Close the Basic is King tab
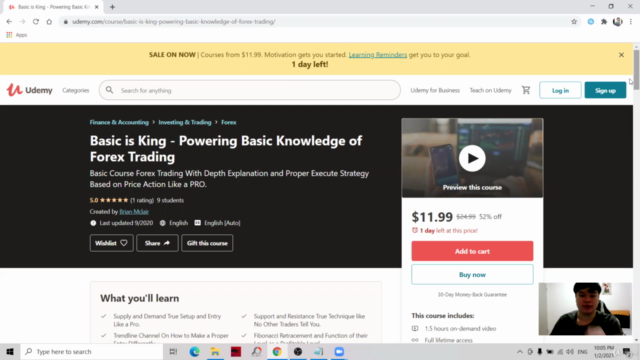 [97, 7]
